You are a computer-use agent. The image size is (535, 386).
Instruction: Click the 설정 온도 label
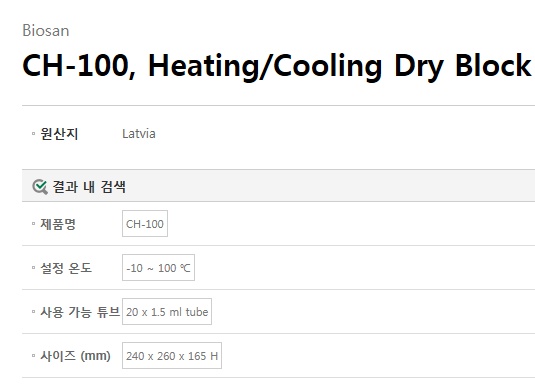66,268
